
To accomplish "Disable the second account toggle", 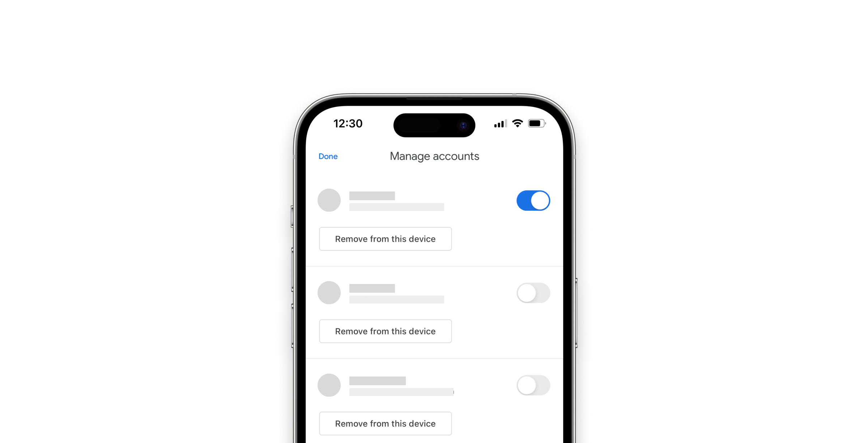I will [532, 293].
